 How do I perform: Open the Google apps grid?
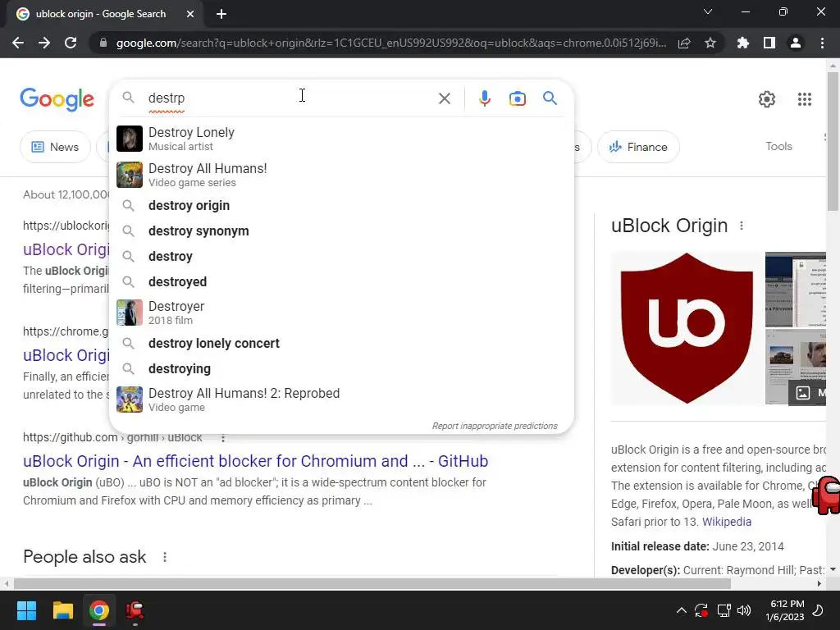[x=805, y=99]
